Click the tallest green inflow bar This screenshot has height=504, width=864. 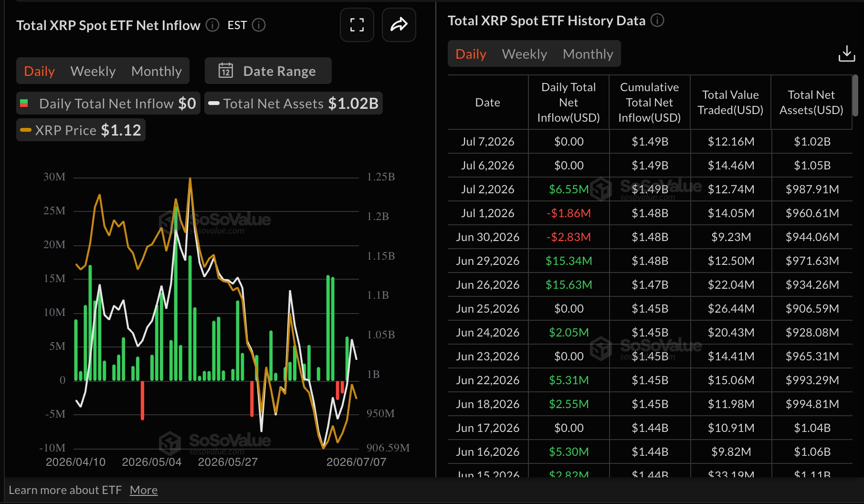(176, 294)
